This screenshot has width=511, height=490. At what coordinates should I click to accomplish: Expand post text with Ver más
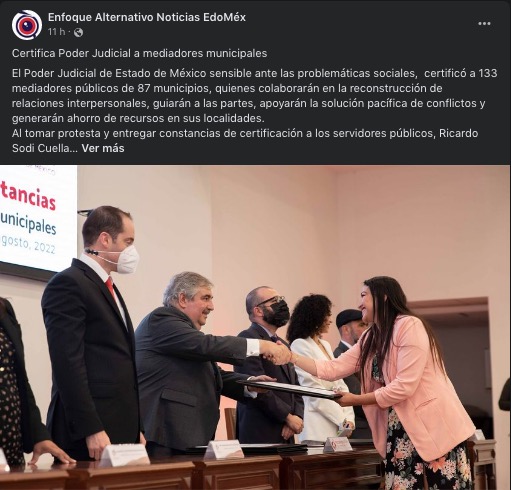coord(103,148)
